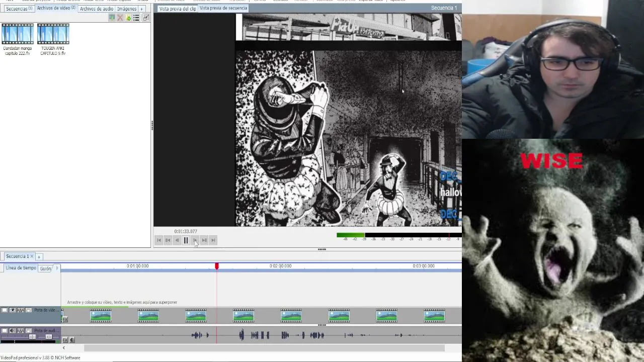Click the undock bin panel icon
The image size is (644, 362).
pos(145,18)
